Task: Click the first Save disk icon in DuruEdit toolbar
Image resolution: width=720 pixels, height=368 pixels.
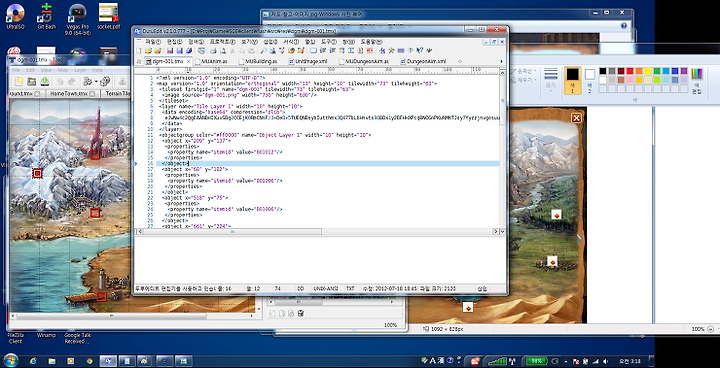Action: (169, 50)
